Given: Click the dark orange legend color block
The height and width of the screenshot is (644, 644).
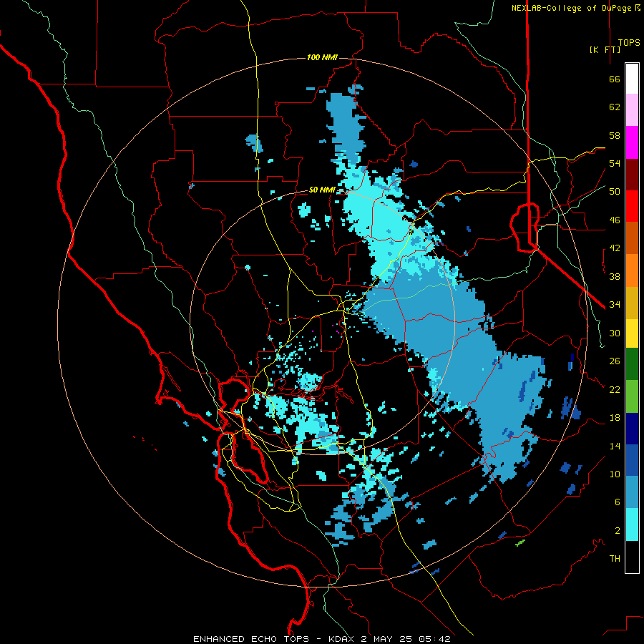Looking at the screenshot, I should tap(632, 238).
